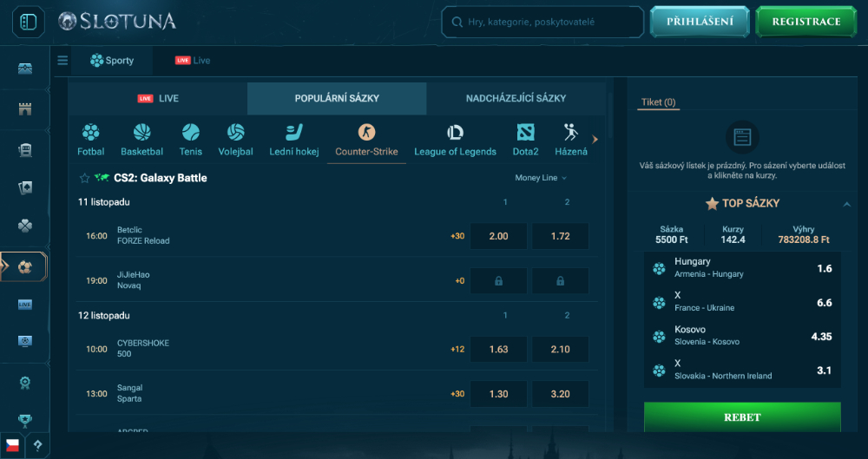Toggle the sidebar panel icon beside the Slotuna logo
The width and height of the screenshot is (868, 459).
coord(29,22)
